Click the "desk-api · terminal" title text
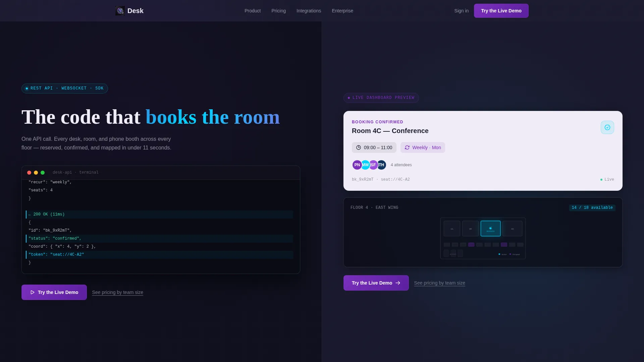The width and height of the screenshot is (644, 362). (x=75, y=173)
